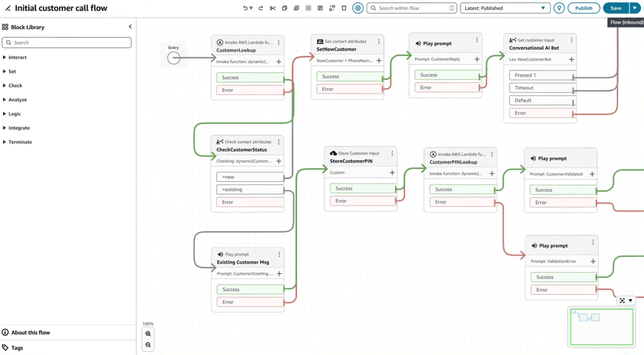The image size is (644, 355).
Task: Zoom in on the canvas
Action: point(148,334)
